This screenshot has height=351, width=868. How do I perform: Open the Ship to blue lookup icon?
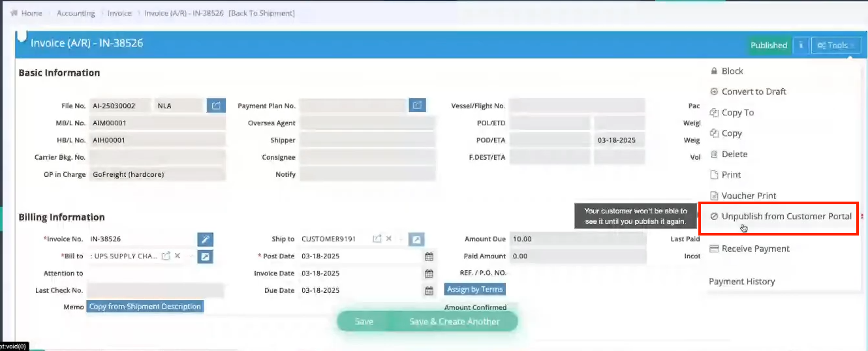coord(416,239)
